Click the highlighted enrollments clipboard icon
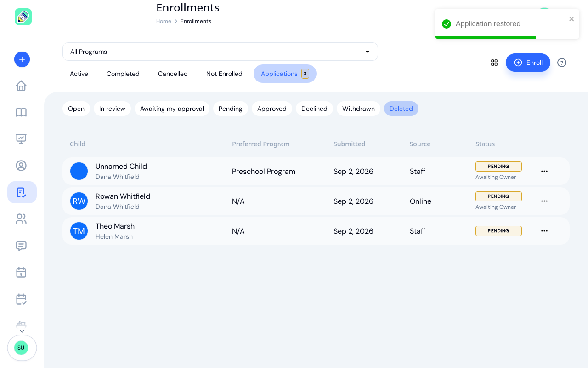588x368 pixels. click(22, 192)
